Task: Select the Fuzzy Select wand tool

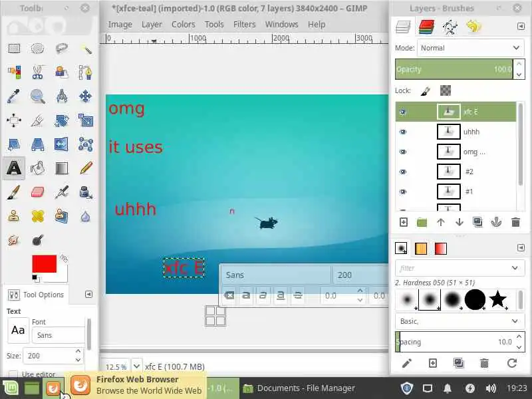Action: [86, 49]
